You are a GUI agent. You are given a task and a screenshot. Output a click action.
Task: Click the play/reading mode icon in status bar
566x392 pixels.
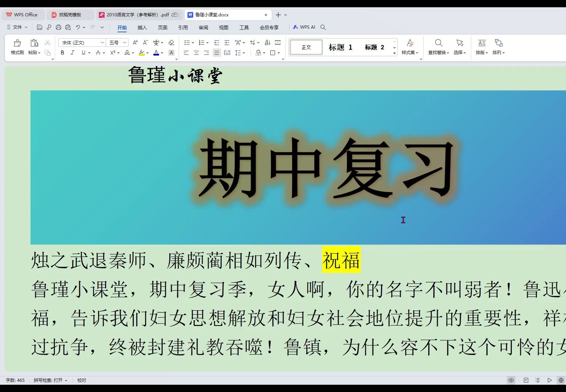[x=549, y=380]
